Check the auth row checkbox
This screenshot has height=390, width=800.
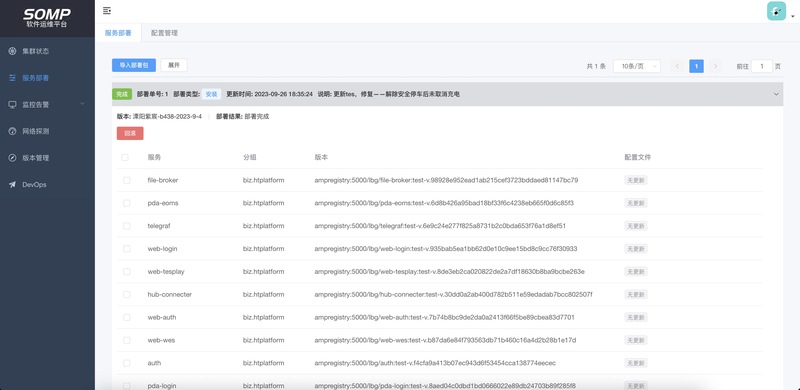pos(127,363)
